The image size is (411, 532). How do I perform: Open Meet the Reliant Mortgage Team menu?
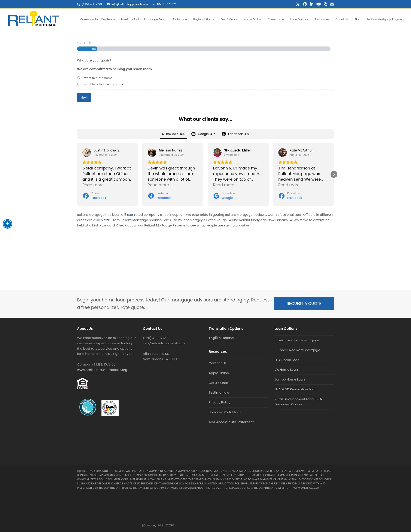pos(144,19)
